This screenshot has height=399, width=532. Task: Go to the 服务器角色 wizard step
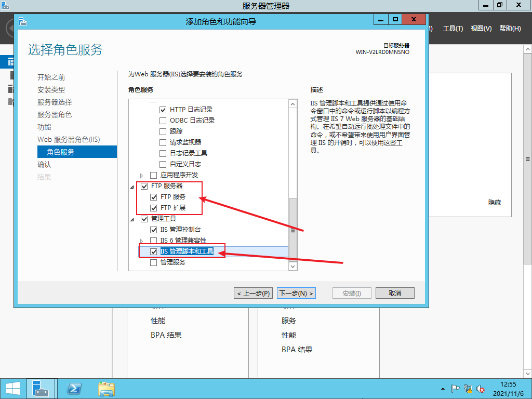(x=54, y=115)
